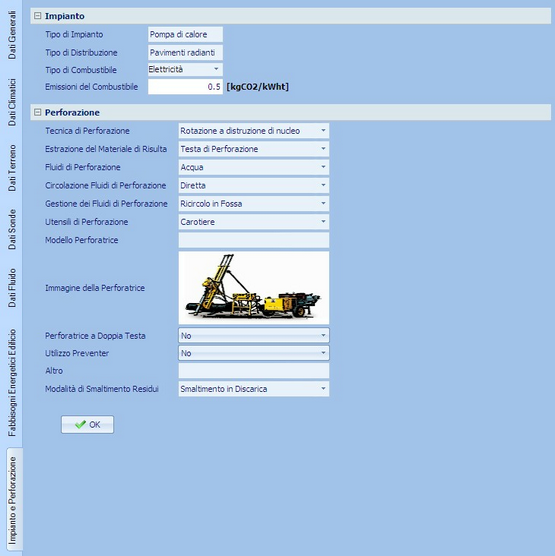This screenshot has height=556, width=555.
Task: Click Tipo di Distribuzione field
Action: click(x=185, y=52)
